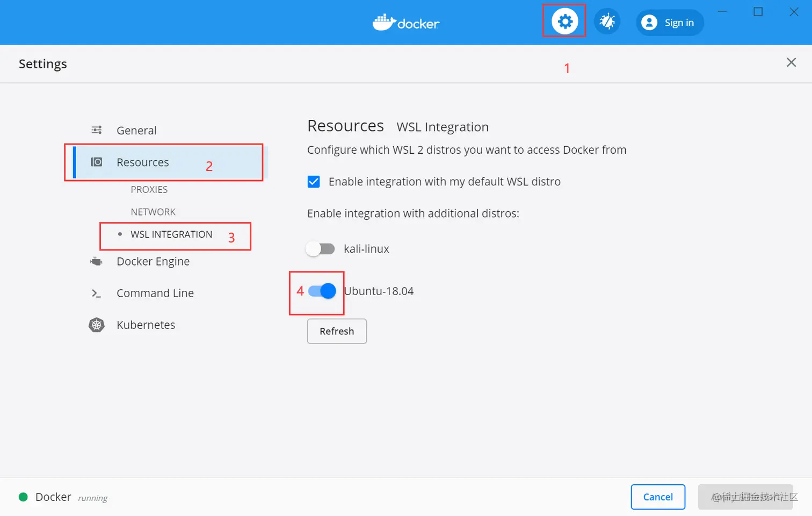Click the green Docker running status indicator
Image resolution: width=812 pixels, height=516 pixels.
[23, 497]
